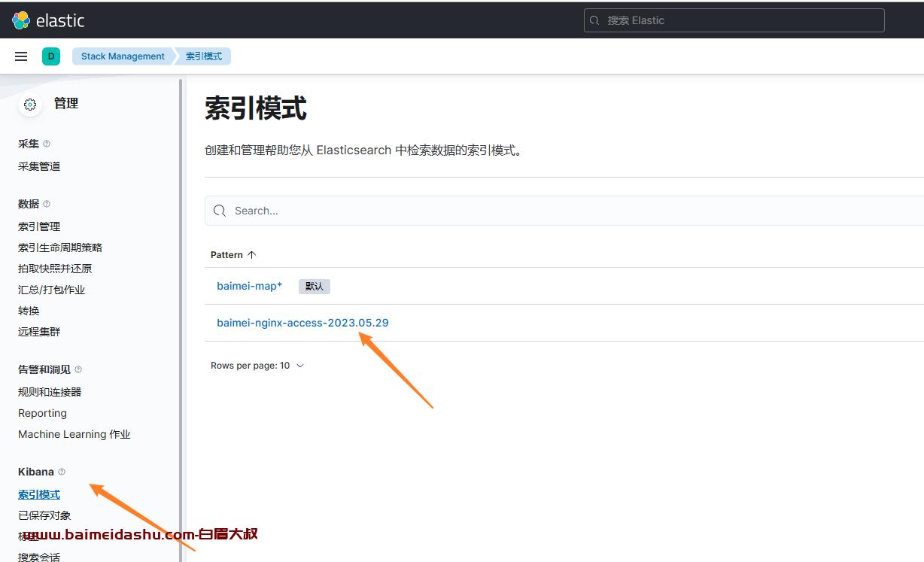Viewport: 924px width, 562px height.
Task: Click the 索引模式 breadcrumb
Action: tap(204, 56)
